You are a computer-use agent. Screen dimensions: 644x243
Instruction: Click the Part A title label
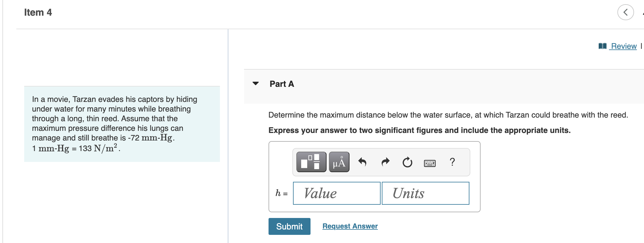coord(281,84)
